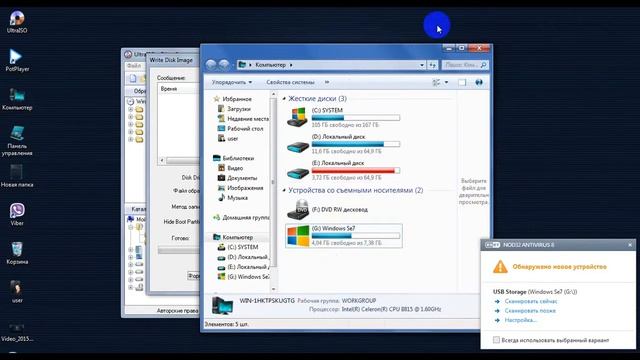Open Документы library in sidebar

pos(238,178)
